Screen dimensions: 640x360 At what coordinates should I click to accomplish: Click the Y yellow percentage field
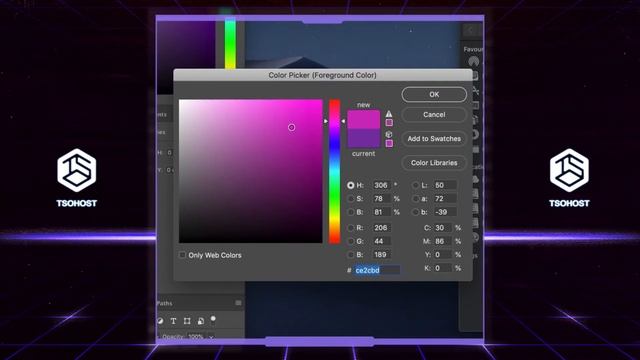(x=443, y=255)
